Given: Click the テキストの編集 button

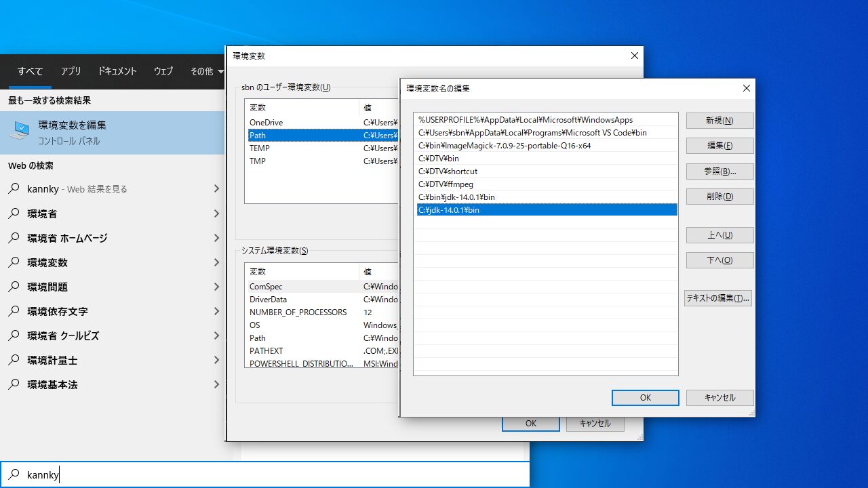Looking at the screenshot, I should click(717, 298).
